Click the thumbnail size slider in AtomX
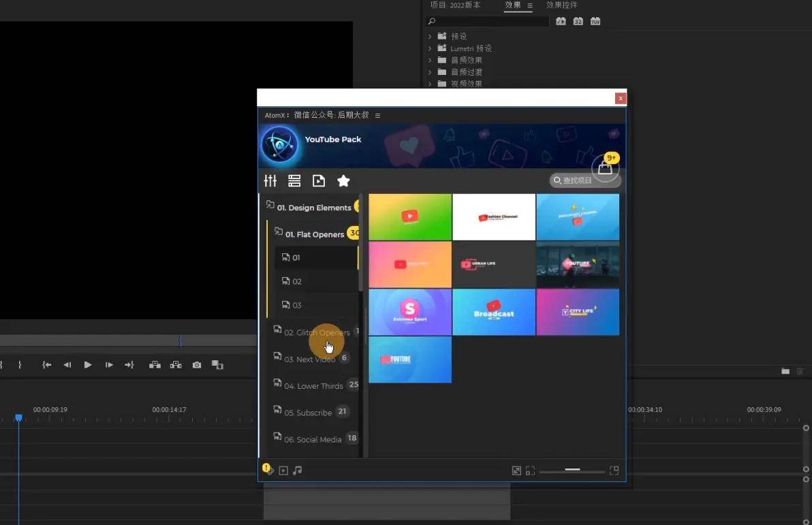The image size is (812, 525). 572,470
